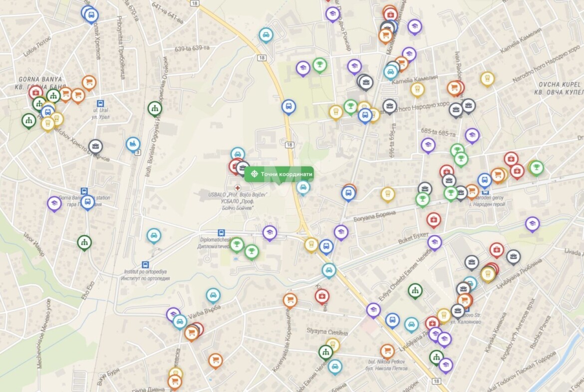The image size is (584, 392).
Task: Select the green organization marker near Izvor street
Action: 84,242
